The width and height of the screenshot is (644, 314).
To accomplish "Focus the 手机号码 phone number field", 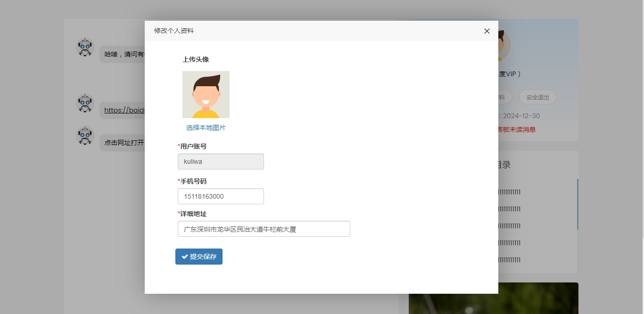I will [x=221, y=196].
